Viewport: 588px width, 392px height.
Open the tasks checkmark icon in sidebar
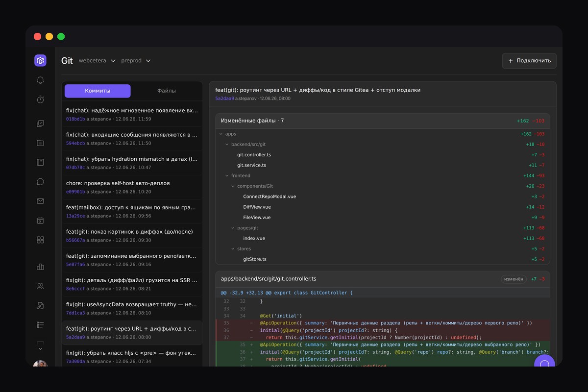click(x=40, y=123)
